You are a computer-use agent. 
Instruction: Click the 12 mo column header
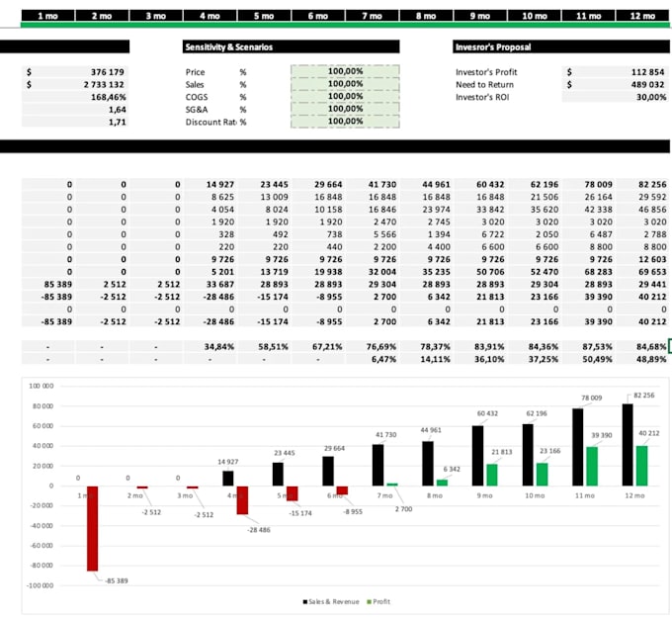click(642, 16)
